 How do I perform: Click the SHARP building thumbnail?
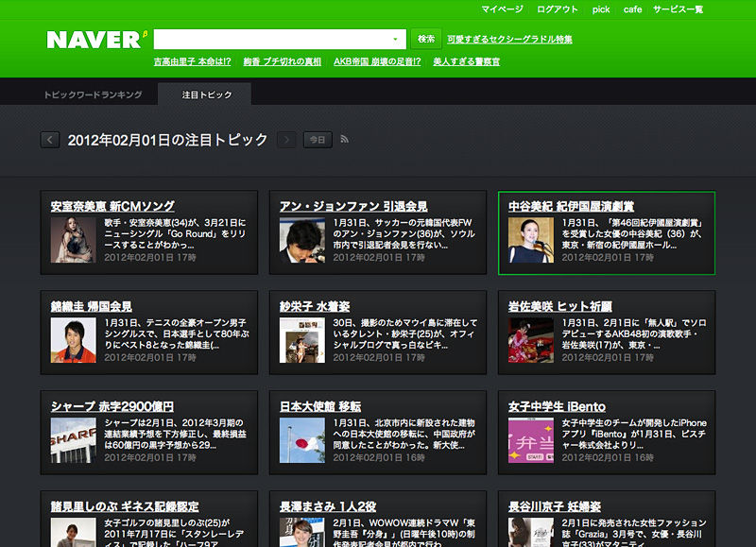(x=74, y=440)
